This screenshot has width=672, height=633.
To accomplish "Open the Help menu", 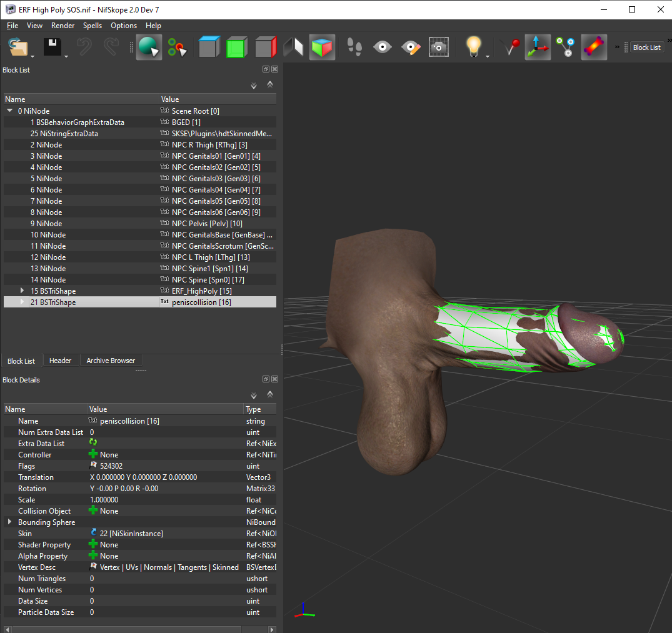I will point(153,26).
